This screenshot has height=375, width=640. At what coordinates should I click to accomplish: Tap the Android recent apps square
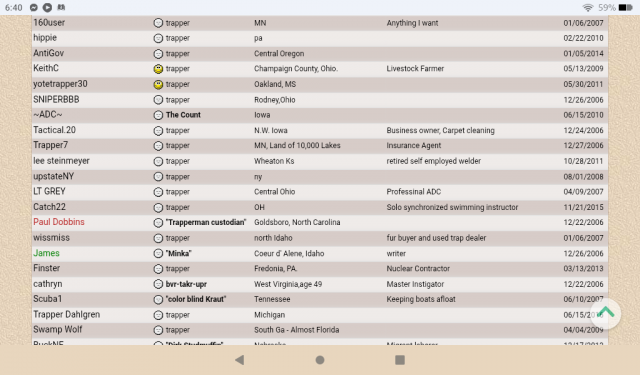tap(400, 359)
